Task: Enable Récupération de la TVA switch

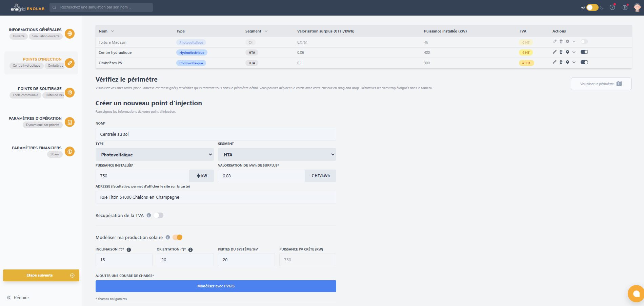Action: 158,215
